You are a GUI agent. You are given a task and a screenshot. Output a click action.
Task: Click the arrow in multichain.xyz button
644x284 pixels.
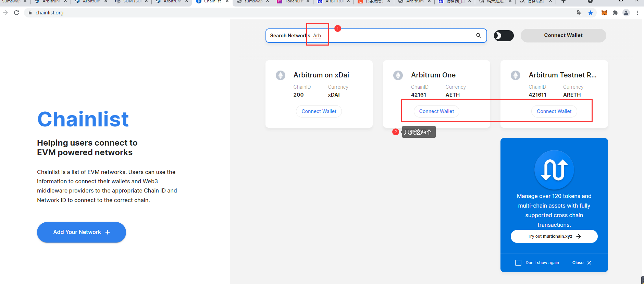[x=579, y=236]
